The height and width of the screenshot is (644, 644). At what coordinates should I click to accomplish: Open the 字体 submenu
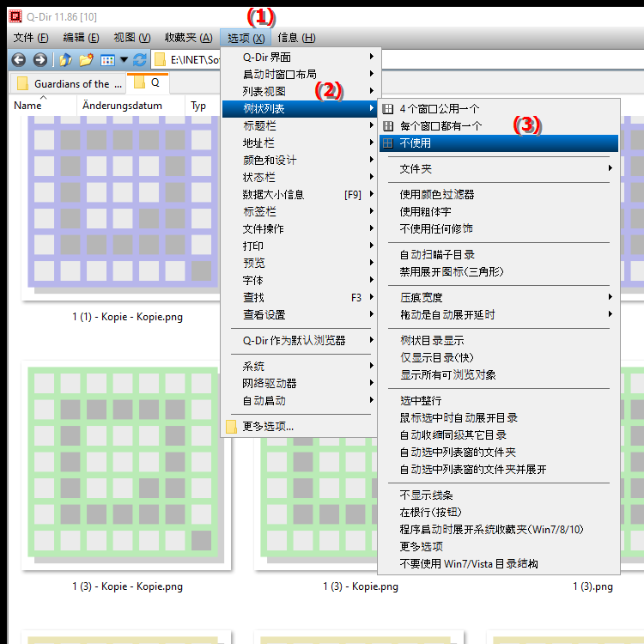tap(300, 281)
